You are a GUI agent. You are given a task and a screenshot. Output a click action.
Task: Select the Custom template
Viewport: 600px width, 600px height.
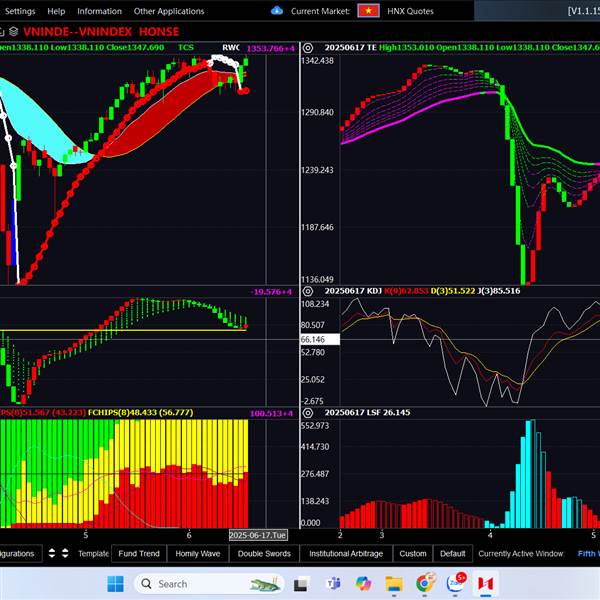click(x=412, y=553)
